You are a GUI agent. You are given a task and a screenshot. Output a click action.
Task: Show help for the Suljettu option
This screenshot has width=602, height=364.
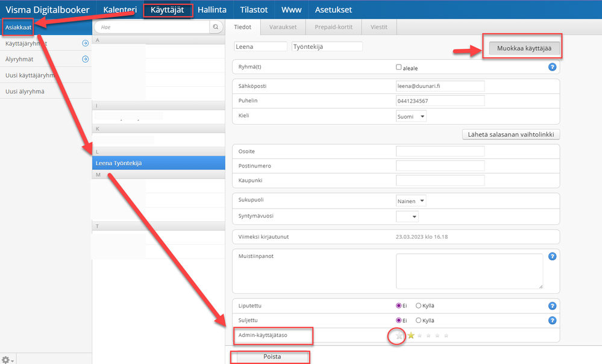pyautogui.click(x=552, y=321)
